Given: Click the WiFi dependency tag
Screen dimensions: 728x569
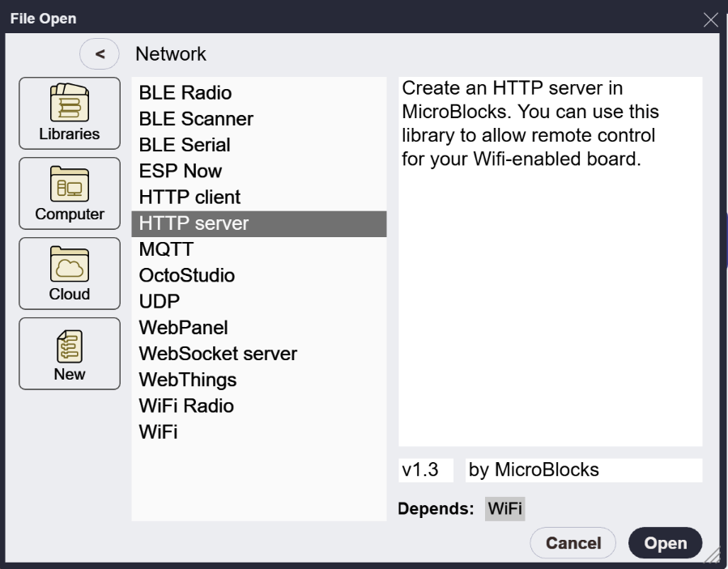Looking at the screenshot, I should (504, 508).
